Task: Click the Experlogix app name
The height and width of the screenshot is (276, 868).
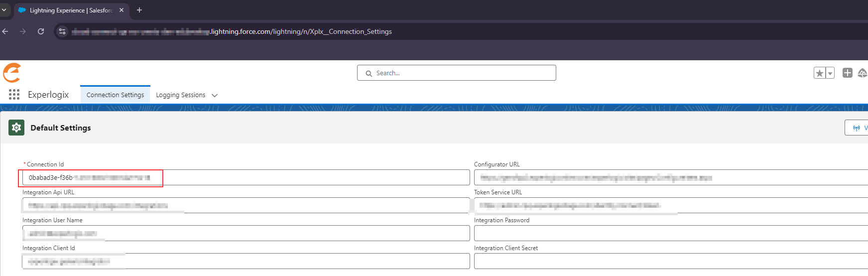Action: coord(48,95)
